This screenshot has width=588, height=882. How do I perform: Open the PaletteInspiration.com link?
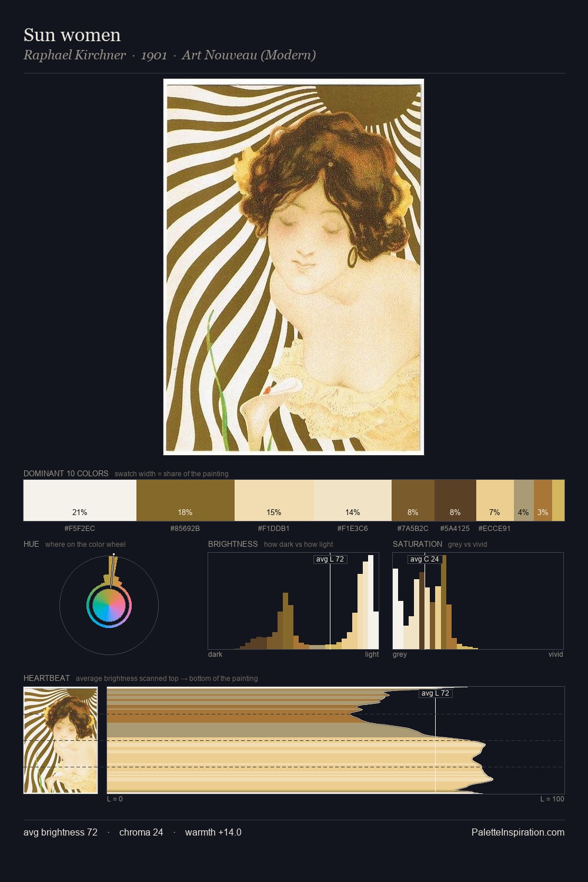[518, 833]
